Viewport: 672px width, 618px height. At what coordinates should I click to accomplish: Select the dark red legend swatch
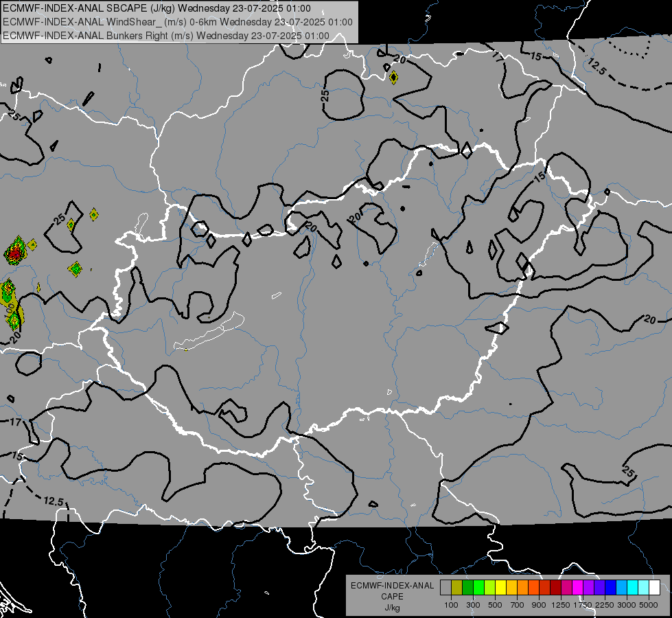(x=556, y=588)
